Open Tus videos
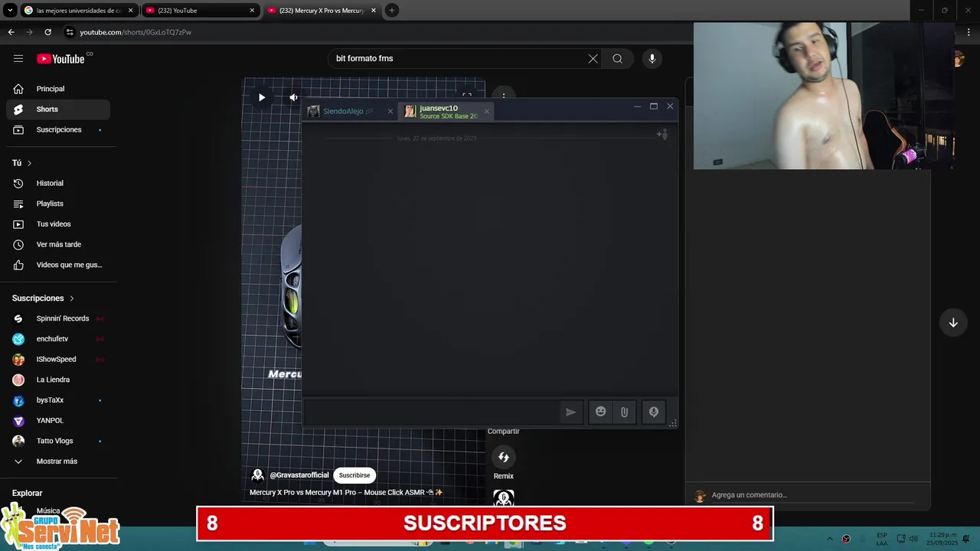 (x=58, y=224)
